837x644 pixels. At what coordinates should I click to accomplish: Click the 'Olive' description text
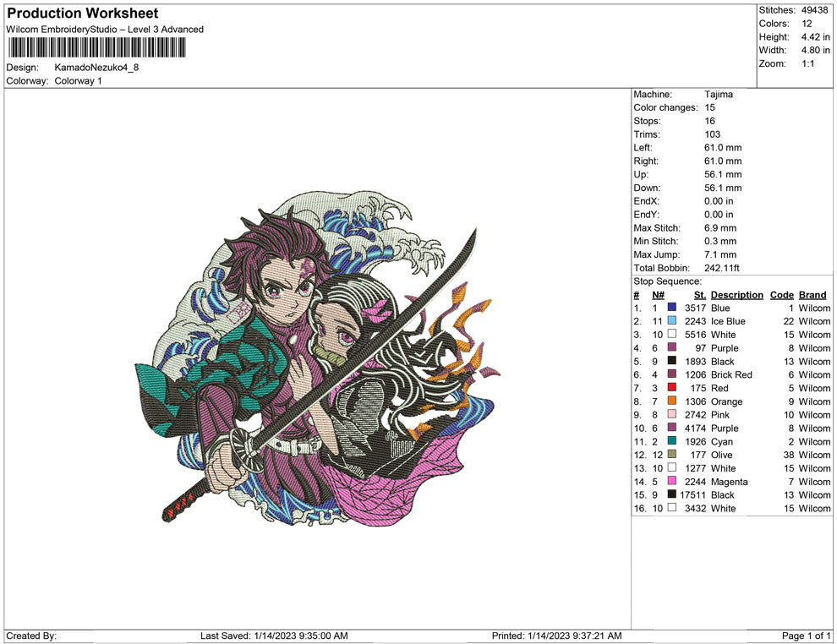[x=721, y=455]
